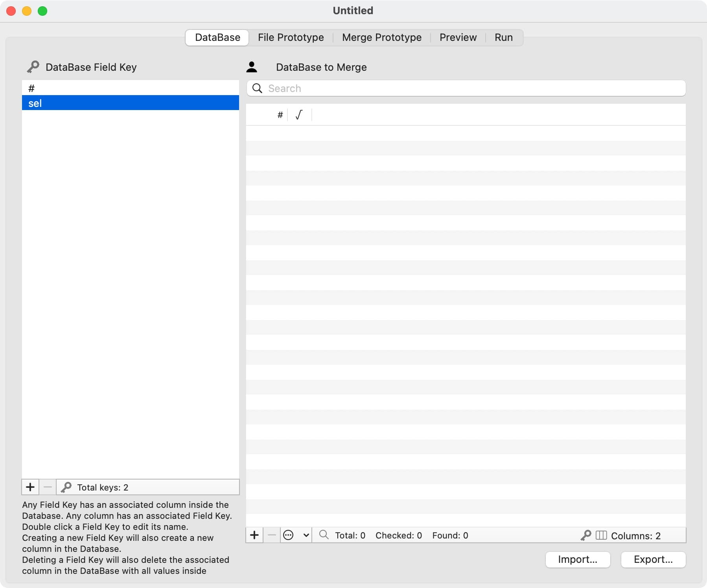Click key icon near Columns count
The height and width of the screenshot is (588, 707).
click(586, 535)
